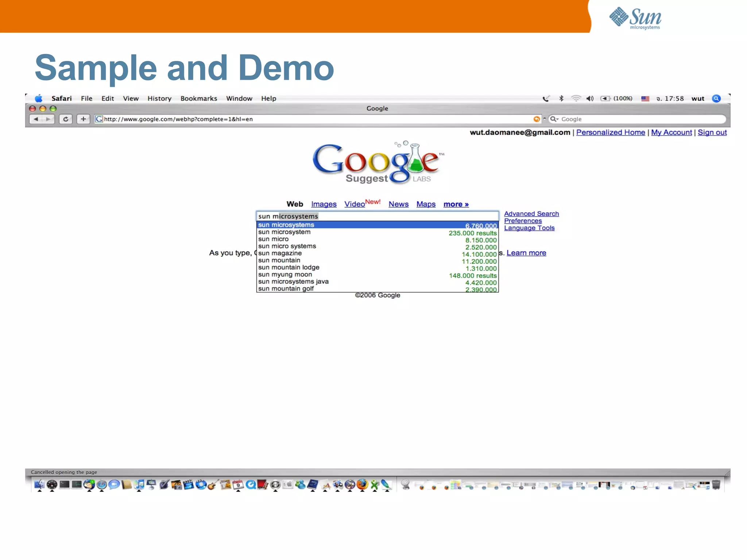Launch Firefox from the dock

coord(363,484)
